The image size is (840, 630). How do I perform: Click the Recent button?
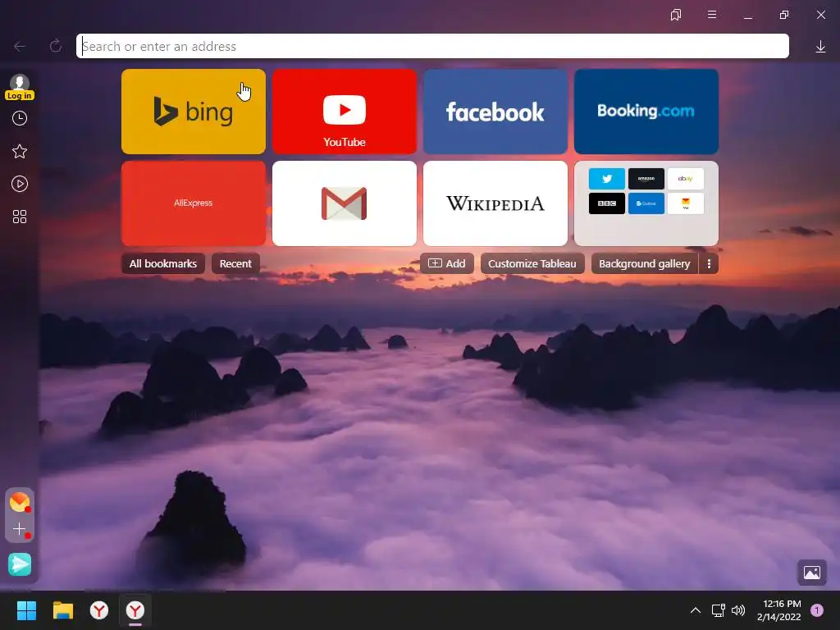tap(235, 263)
